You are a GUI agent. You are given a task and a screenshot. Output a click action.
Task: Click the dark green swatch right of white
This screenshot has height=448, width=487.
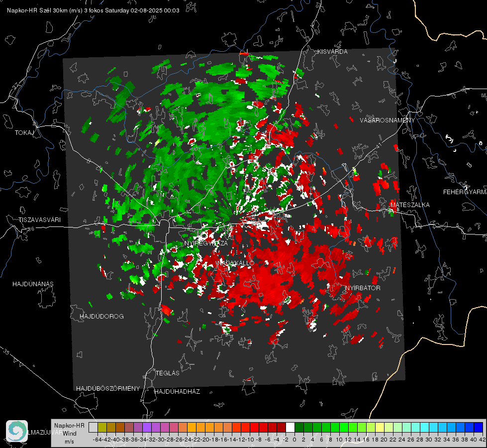coord(299,428)
